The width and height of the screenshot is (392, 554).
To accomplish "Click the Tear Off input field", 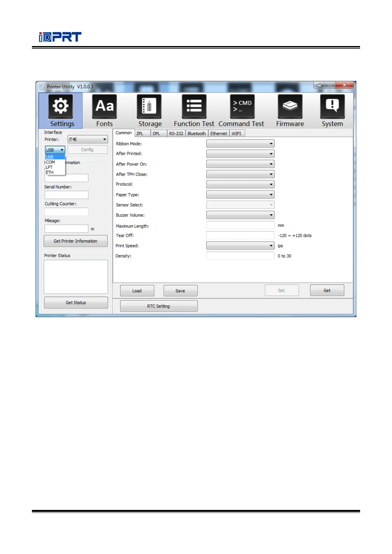I will click(x=240, y=235).
